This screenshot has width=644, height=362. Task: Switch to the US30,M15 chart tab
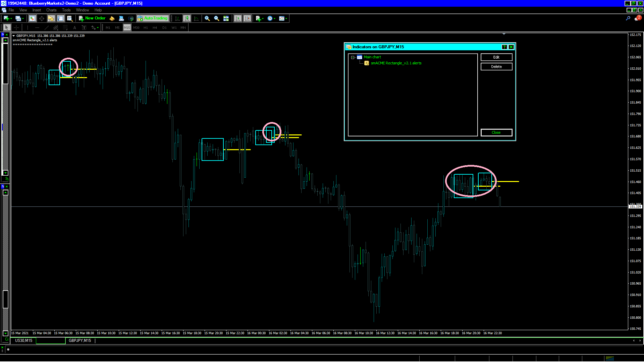[23, 341]
